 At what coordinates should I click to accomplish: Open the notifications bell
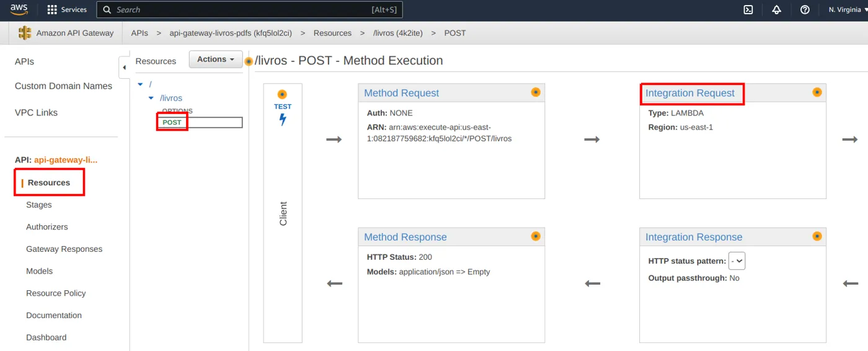tap(776, 10)
